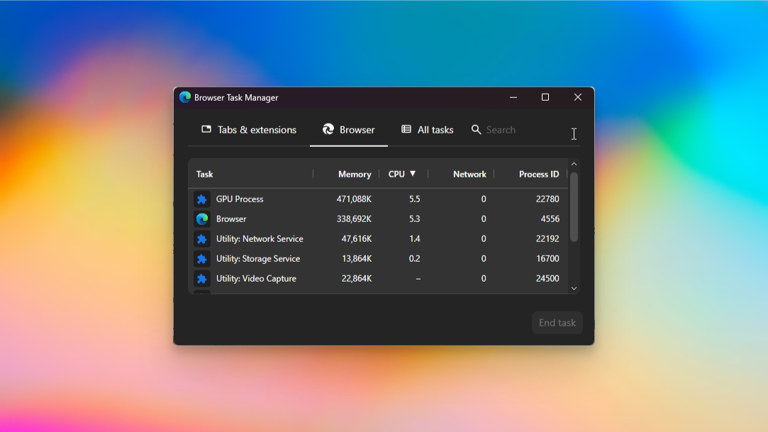Open the All tasks tab
Screen dimensions: 768x432
point(427,130)
